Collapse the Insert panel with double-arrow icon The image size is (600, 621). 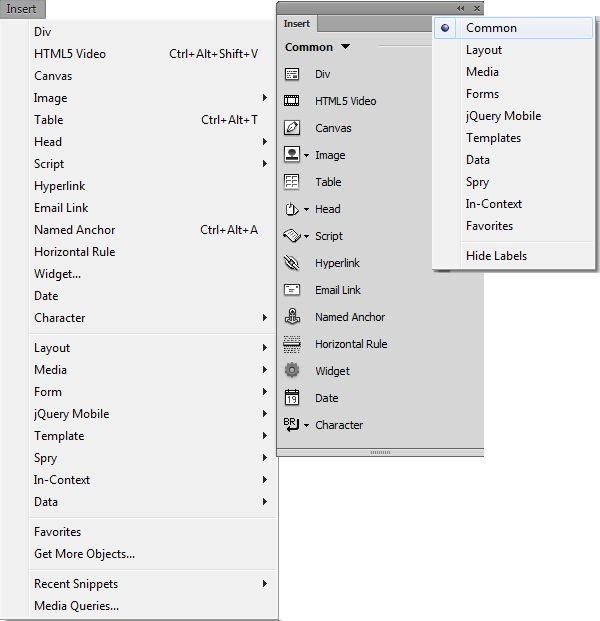461,8
